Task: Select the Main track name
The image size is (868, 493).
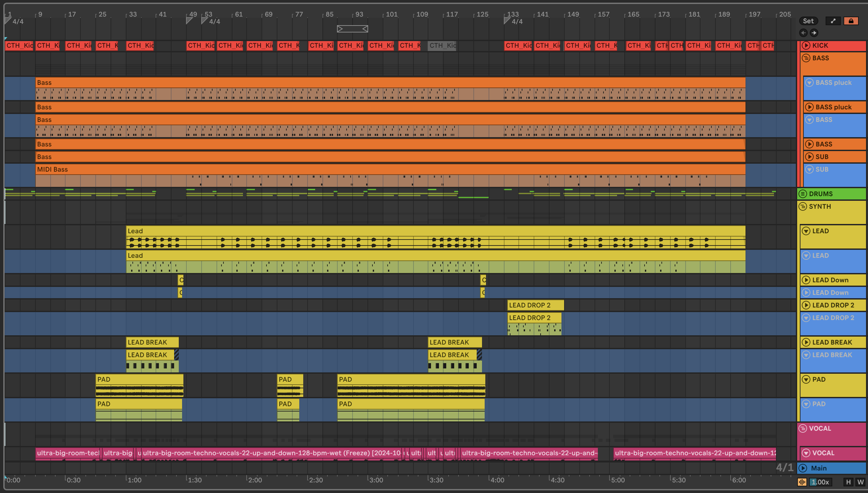Action: [x=819, y=468]
